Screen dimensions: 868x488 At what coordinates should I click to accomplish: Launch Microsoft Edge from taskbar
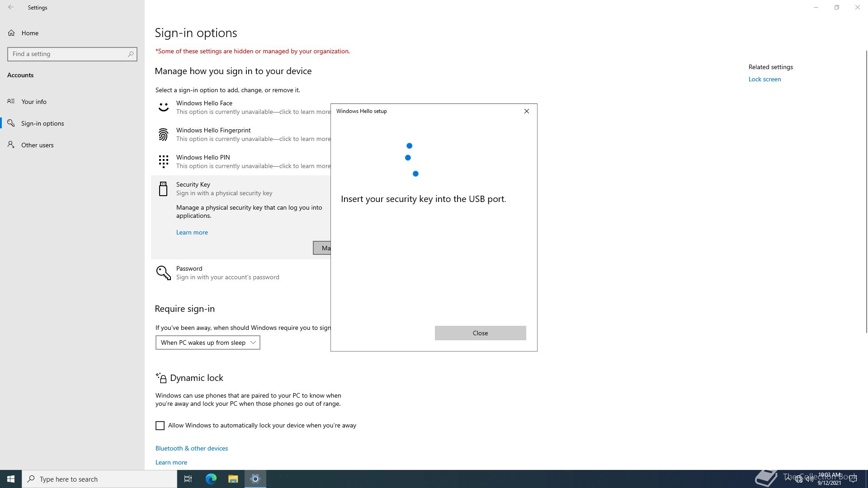click(x=211, y=479)
